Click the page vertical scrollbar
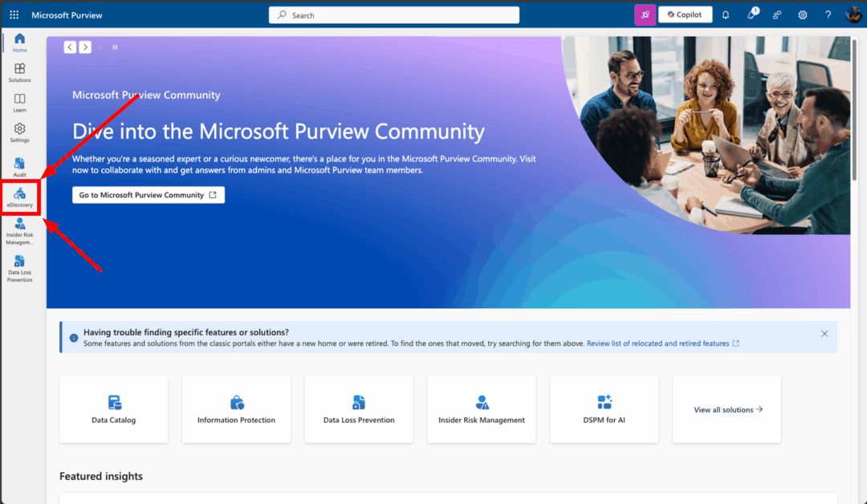867x504 pixels. 856,111
